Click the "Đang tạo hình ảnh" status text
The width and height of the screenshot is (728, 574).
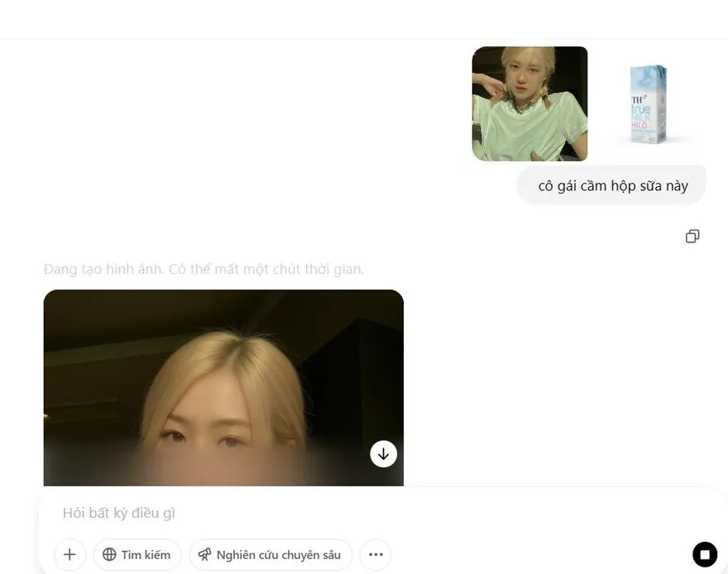(x=204, y=270)
